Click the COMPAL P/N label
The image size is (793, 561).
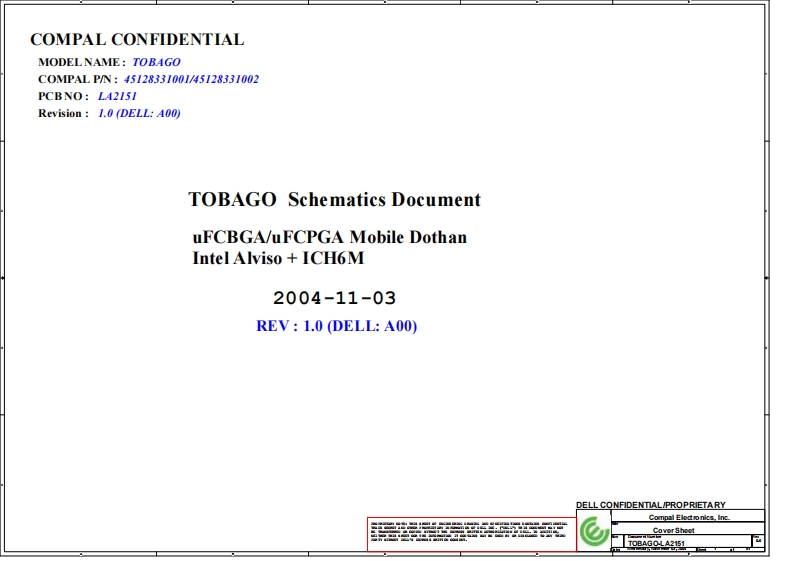77,79
